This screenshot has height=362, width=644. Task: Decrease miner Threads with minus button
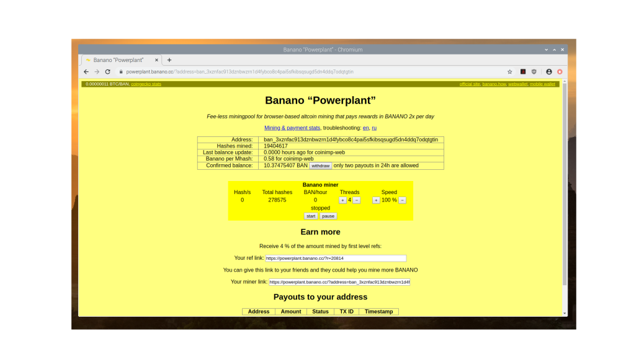coord(357,200)
